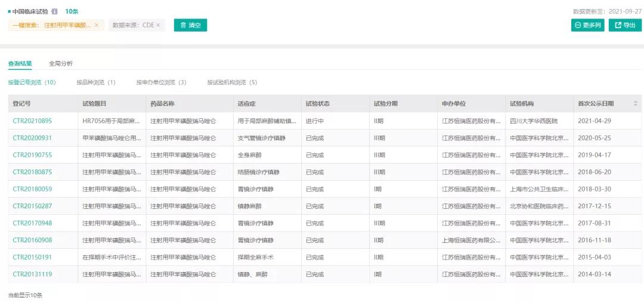Select 按登记号浏览 view
644x302 pixels.
[x=32, y=82]
